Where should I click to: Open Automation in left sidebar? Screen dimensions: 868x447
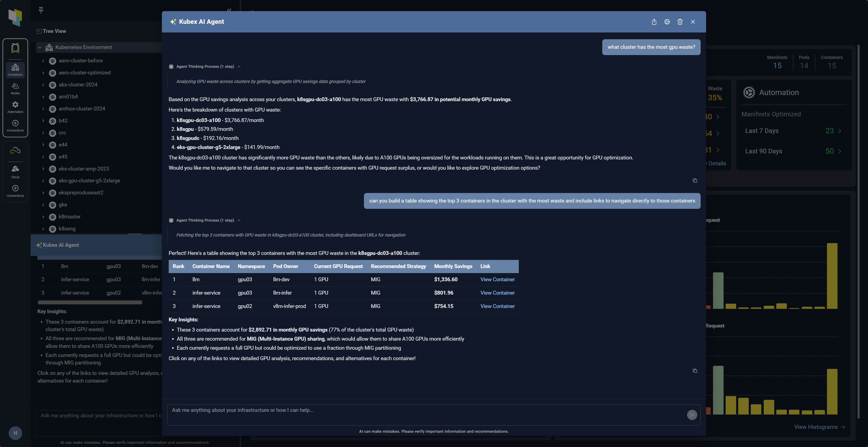15,107
